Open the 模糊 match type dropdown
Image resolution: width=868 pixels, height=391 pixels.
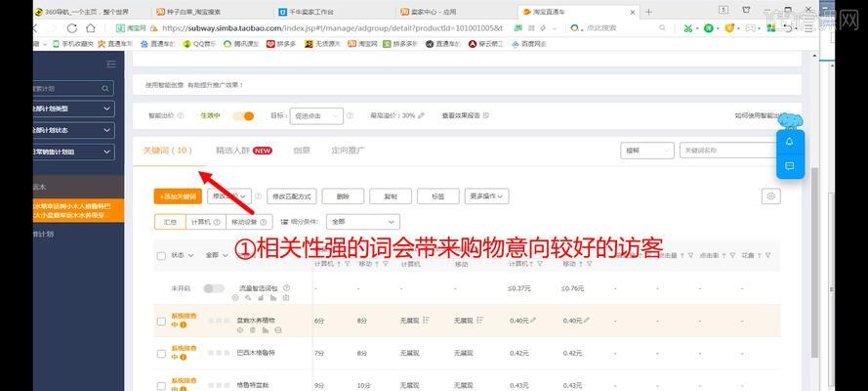click(646, 151)
